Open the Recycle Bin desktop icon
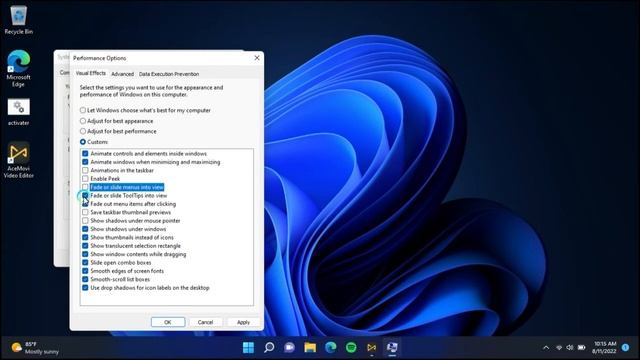 coord(18,20)
